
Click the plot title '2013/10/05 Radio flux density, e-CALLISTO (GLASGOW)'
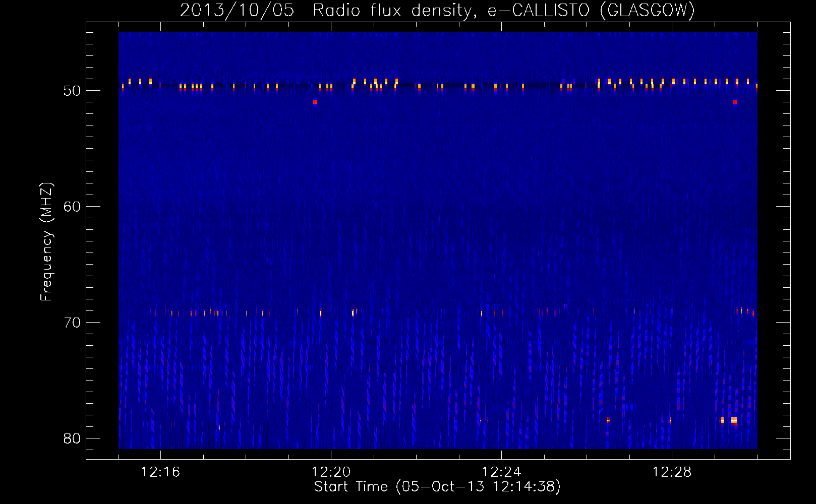tap(437, 10)
